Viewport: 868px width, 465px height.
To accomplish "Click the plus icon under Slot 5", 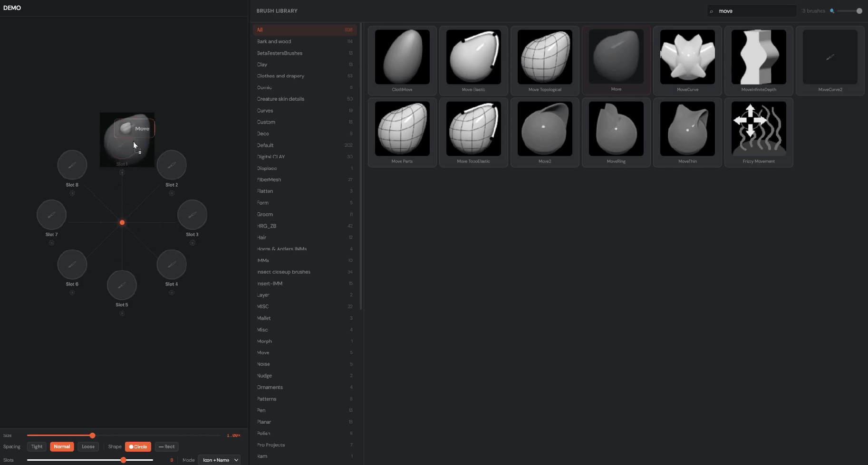I will pos(122,313).
